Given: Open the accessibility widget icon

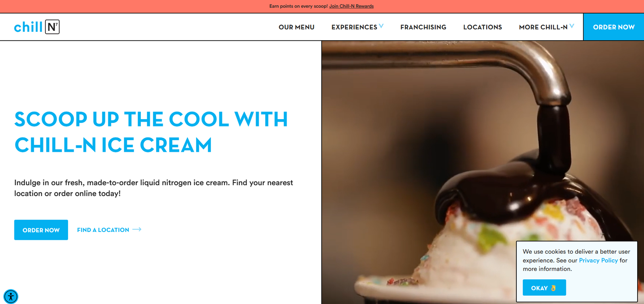Looking at the screenshot, I should (x=11, y=297).
